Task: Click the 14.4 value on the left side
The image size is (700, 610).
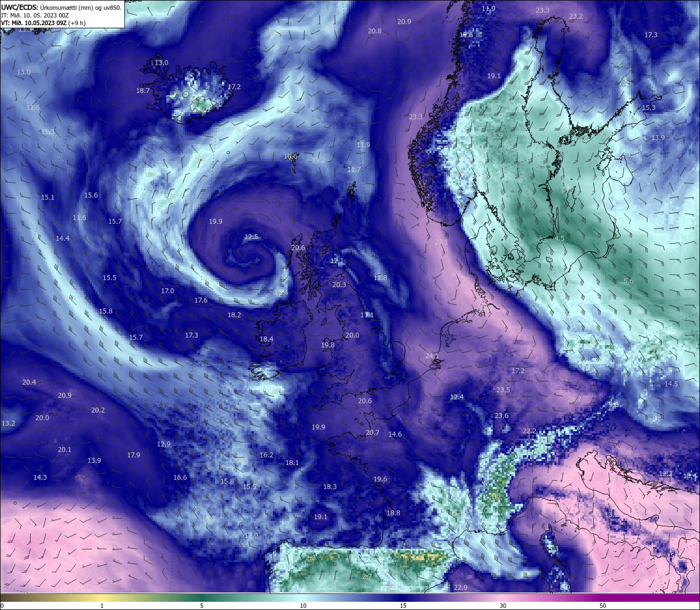Action: tap(62, 239)
